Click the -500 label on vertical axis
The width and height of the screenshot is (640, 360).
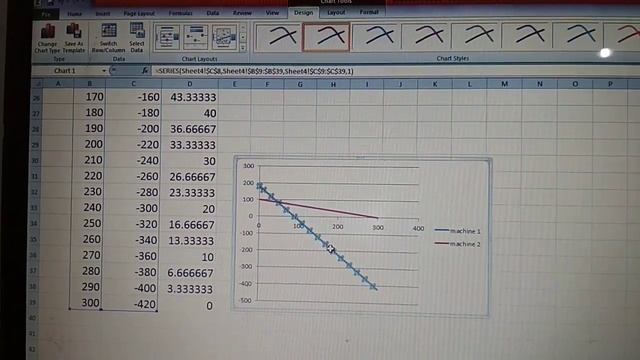[246, 300]
